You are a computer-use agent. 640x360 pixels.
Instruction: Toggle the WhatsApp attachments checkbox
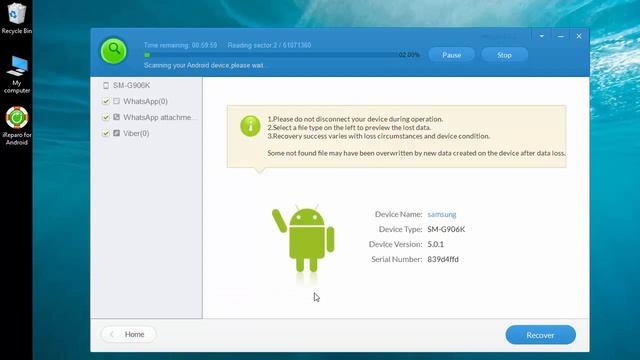[x=106, y=118]
